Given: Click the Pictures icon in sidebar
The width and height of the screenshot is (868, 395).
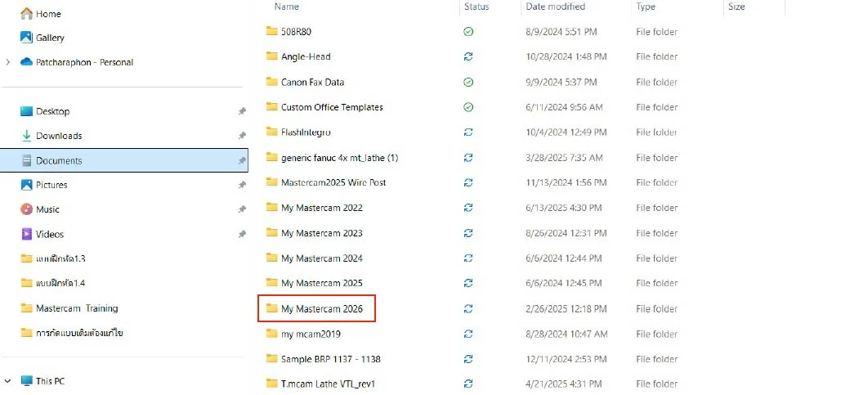Looking at the screenshot, I should (x=26, y=185).
